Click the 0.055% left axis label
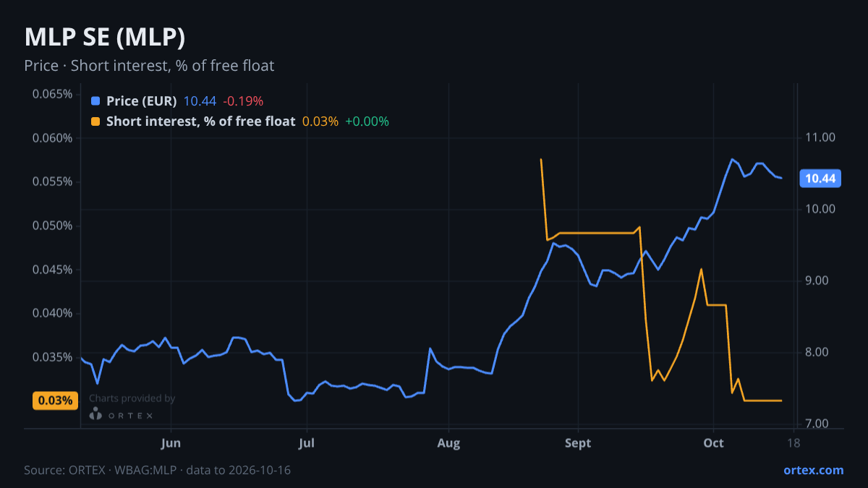The height and width of the screenshot is (488, 868). pos(52,181)
